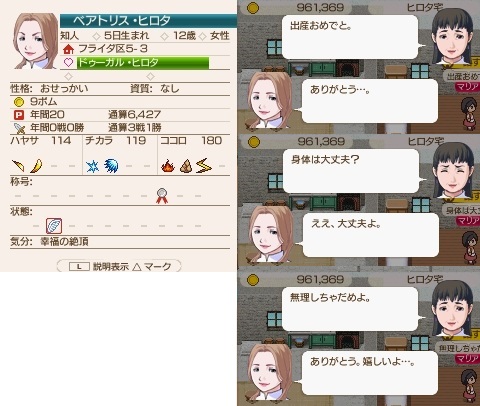Click the ベアトリス・ヒロタ name header bar
This screenshot has height=406, width=480.
(148, 21)
